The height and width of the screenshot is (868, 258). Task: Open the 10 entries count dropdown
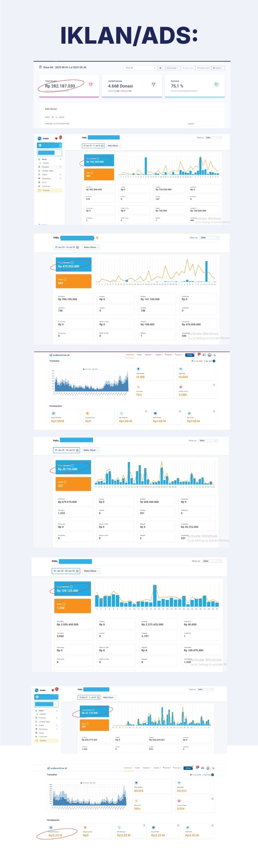click(x=54, y=117)
